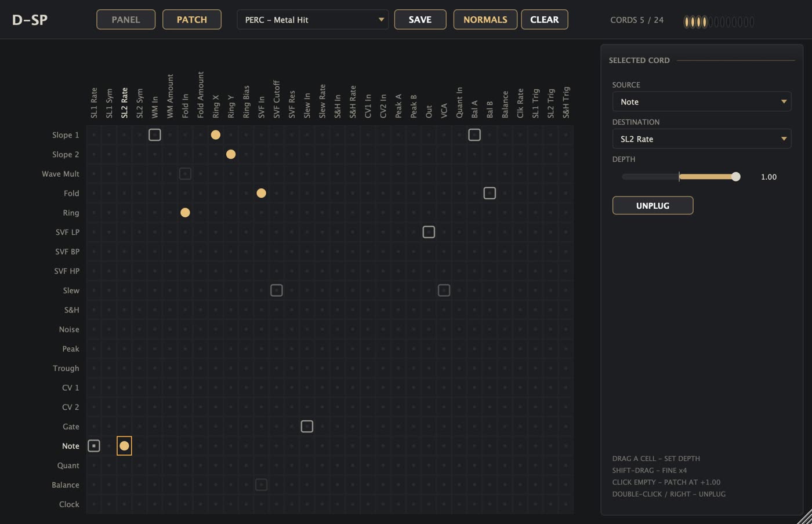
Task: Click the CLEAR button
Action: click(545, 20)
